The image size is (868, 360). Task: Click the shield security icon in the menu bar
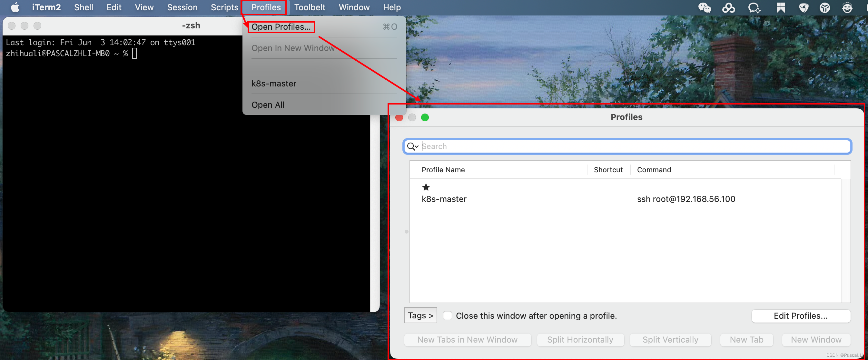[804, 7]
